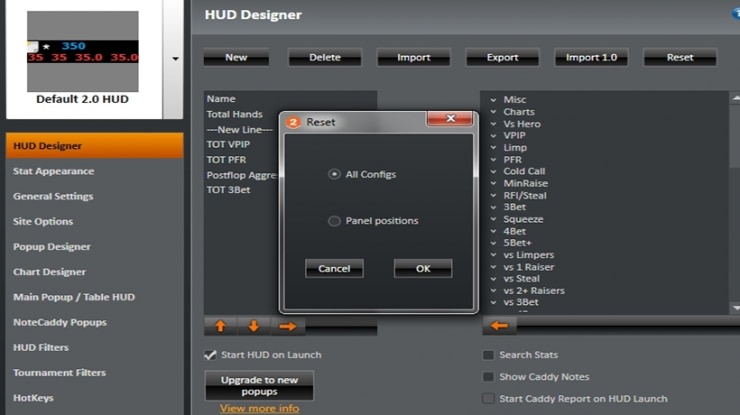Close the Reset dialog with the X
This screenshot has width=740, height=415.
450,119
